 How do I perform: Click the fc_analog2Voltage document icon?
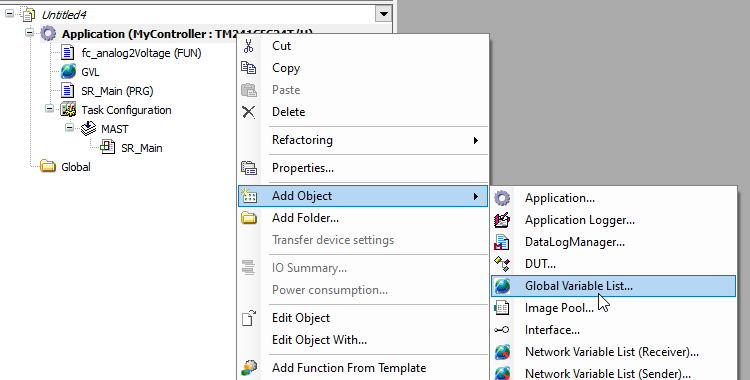click(x=68, y=53)
